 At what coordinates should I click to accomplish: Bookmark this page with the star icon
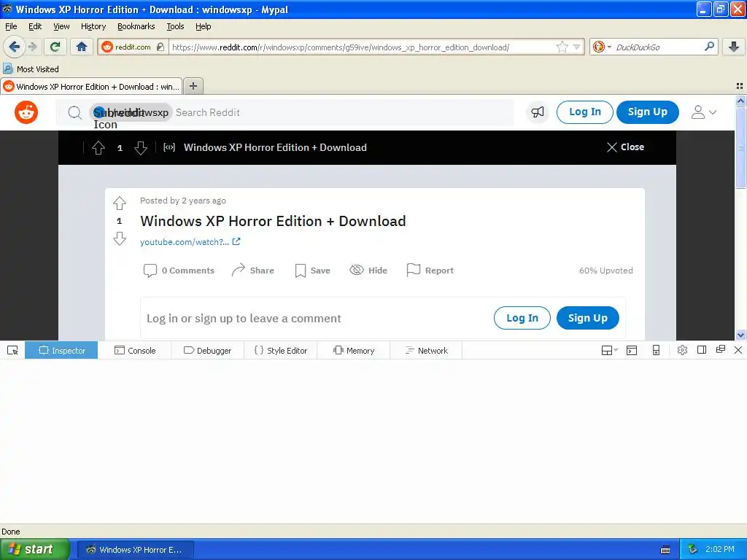pos(562,47)
